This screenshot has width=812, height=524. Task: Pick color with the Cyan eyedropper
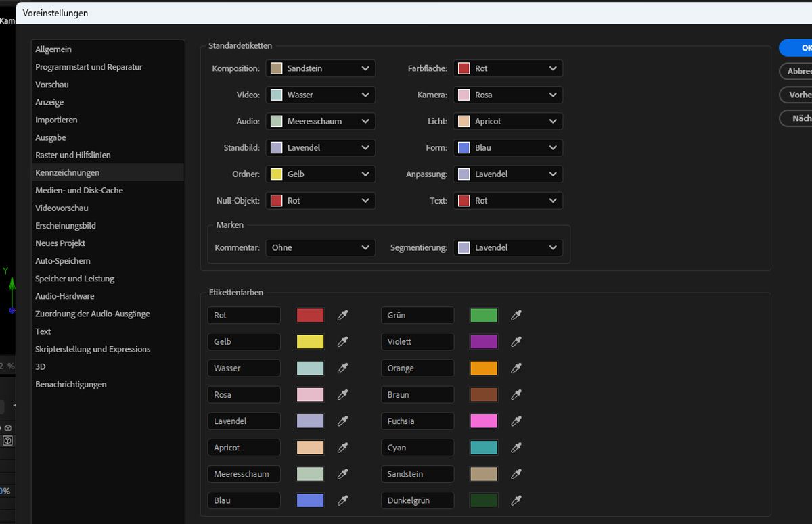click(516, 448)
